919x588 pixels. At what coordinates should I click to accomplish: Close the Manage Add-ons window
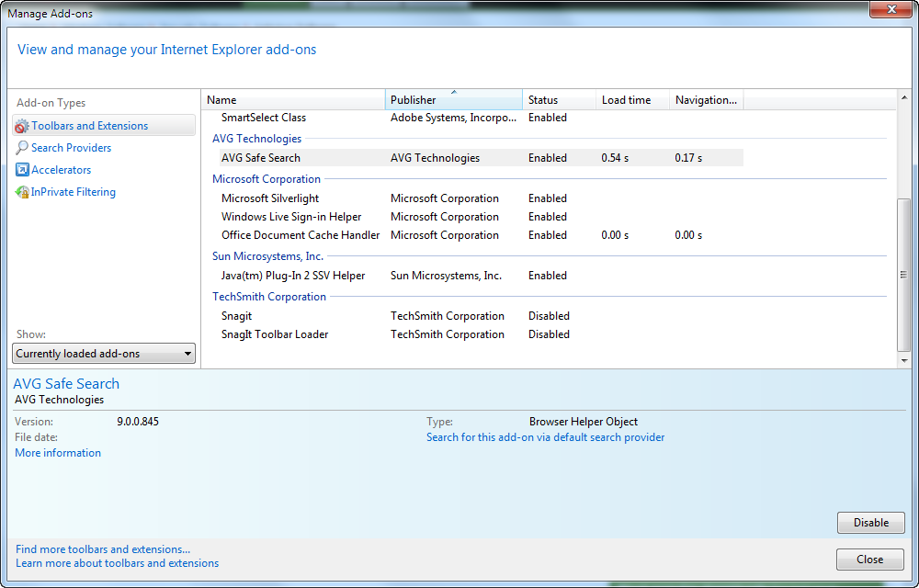[x=891, y=9]
